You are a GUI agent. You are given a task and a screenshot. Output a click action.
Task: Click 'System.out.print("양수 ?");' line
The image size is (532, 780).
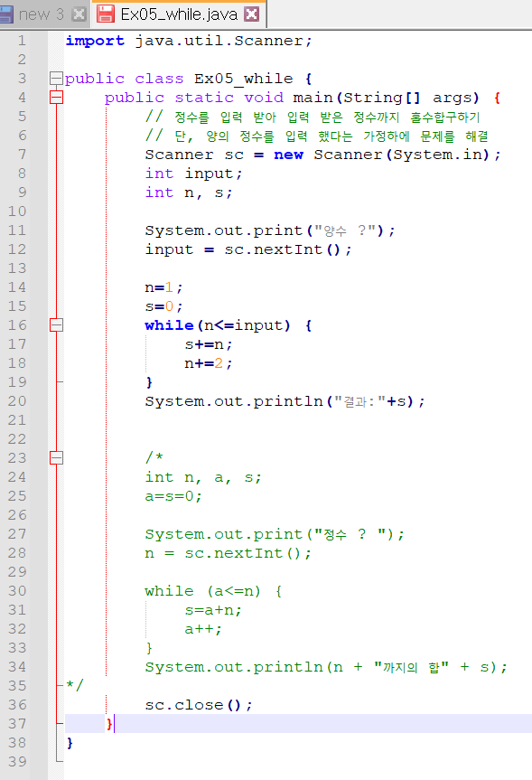[270, 230]
